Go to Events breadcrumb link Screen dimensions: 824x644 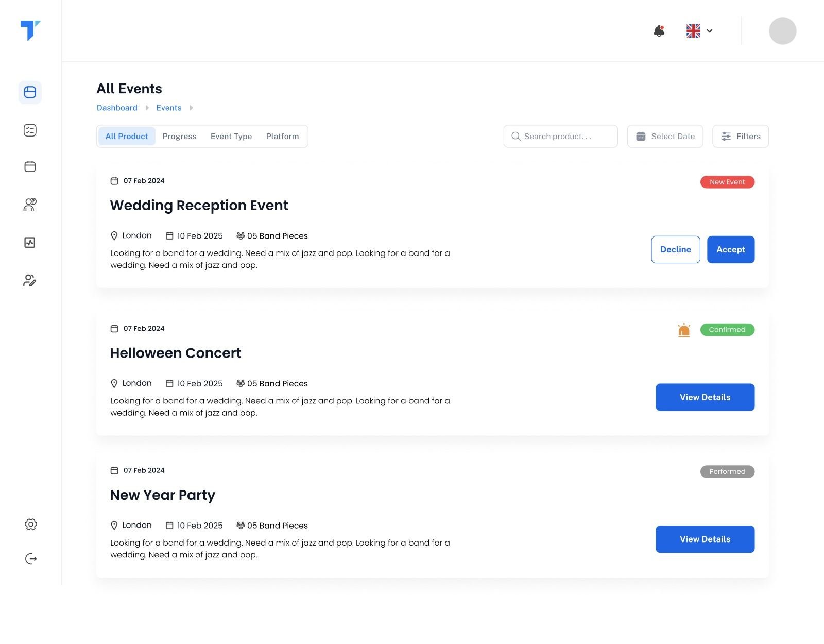click(x=169, y=108)
